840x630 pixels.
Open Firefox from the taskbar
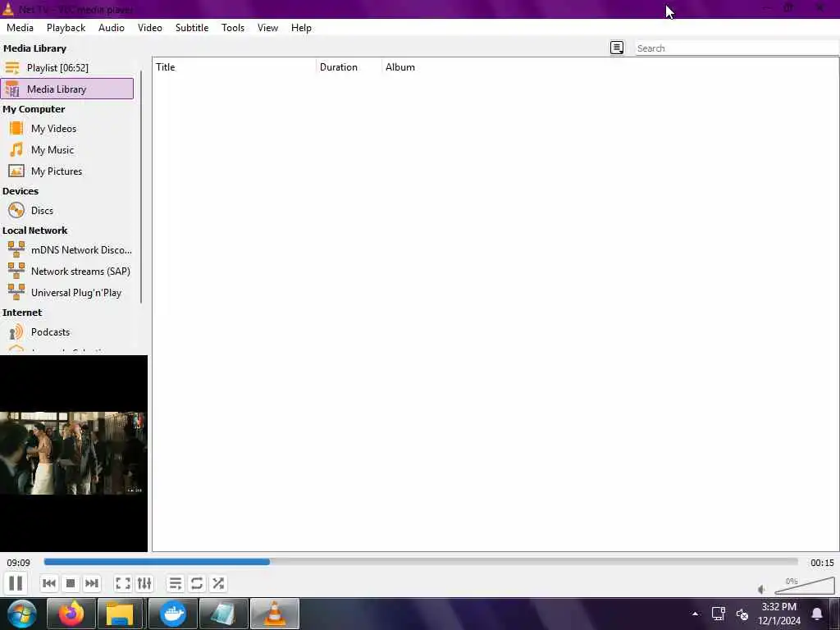(71, 614)
